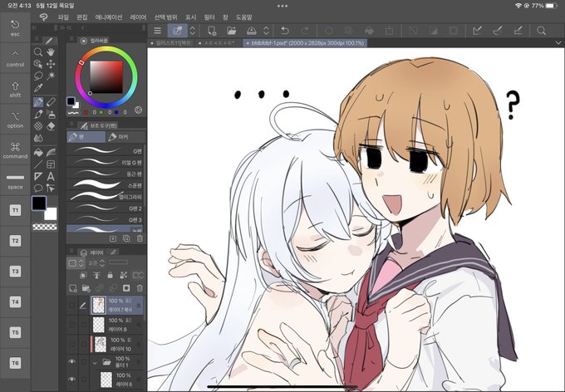Toggle lock transparent pixels icon

pos(124,275)
